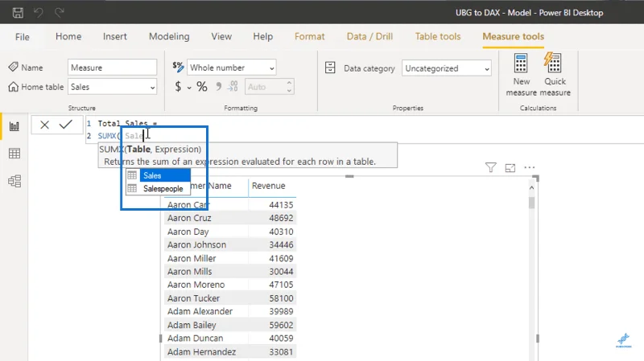This screenshot has height=361, width=644.
Task: Switch to Table tools tab
Action: point(438,36)
